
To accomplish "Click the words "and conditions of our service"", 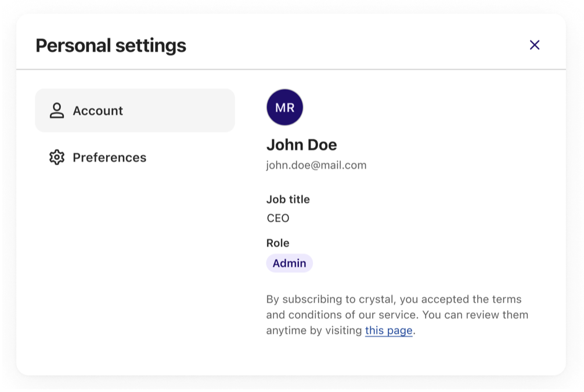I will tap(343, 315).
